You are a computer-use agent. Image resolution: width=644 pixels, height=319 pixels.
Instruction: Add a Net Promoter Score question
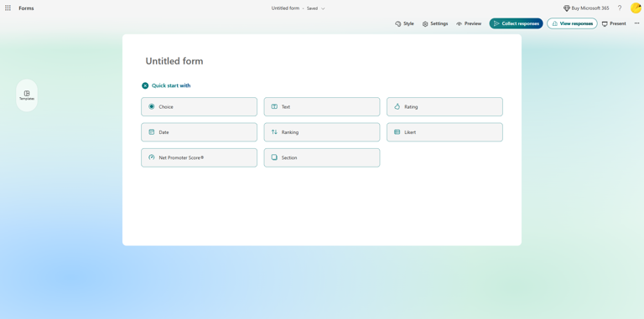tap(200, 157)
